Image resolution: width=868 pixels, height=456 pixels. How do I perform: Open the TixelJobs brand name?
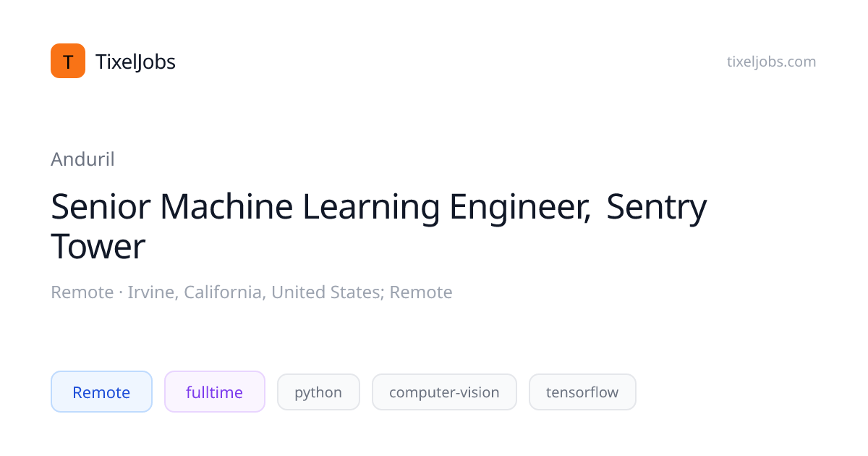135,62
